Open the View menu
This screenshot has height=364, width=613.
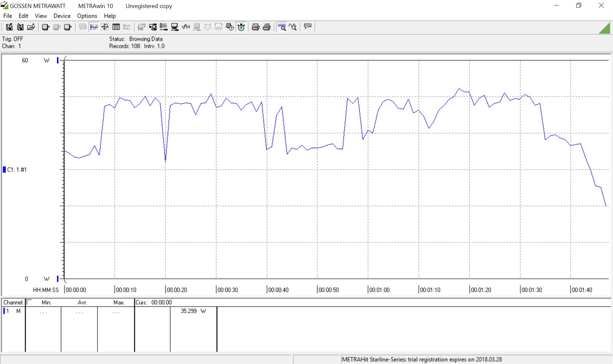coord(41,16)
